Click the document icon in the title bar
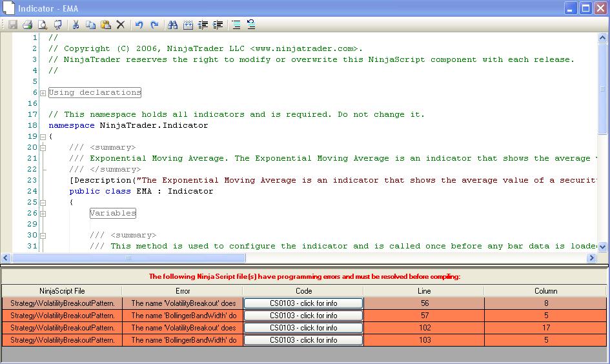 pyautogui.click(x=8, y=8)
